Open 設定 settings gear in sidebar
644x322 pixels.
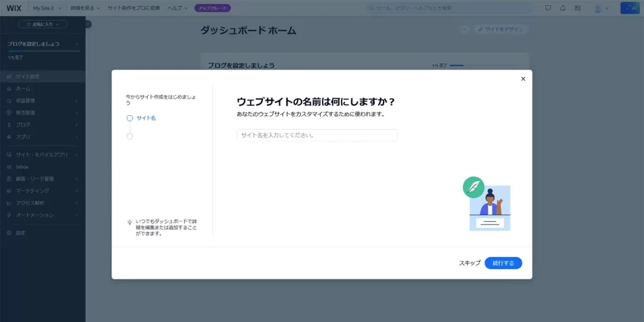coord(20,233)
